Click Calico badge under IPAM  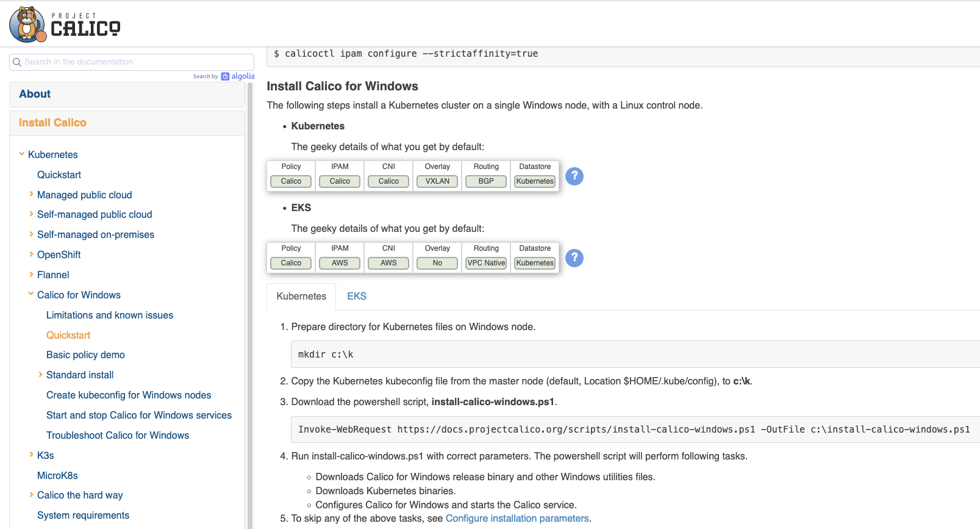[x=340, y=181]
